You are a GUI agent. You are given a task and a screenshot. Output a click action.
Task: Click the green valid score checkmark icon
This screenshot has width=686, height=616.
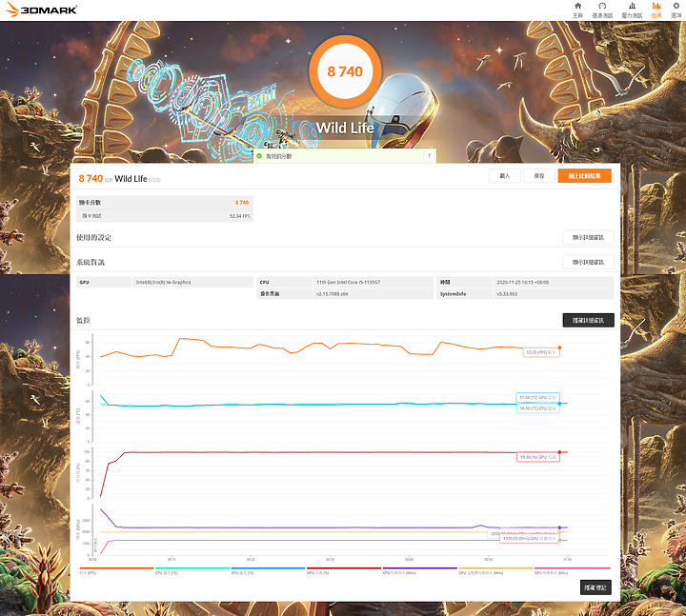259,156
